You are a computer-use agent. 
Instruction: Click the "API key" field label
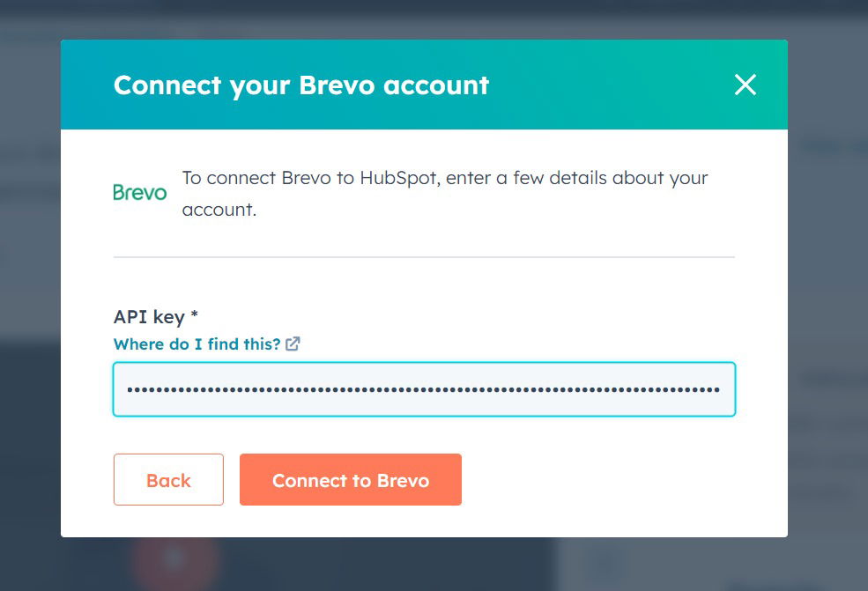tap(149, 317)
